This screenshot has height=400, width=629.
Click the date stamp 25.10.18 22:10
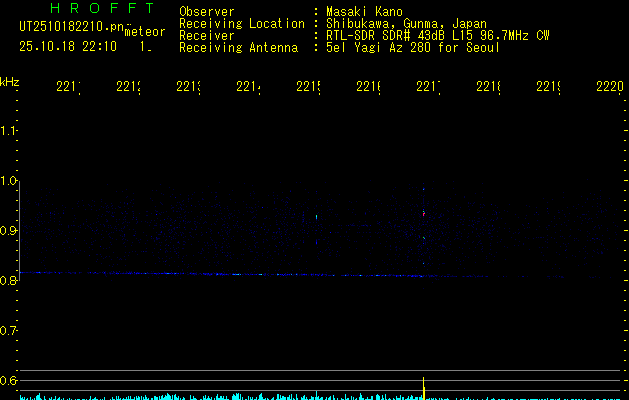pyautogui.click(x=68, y=47)
